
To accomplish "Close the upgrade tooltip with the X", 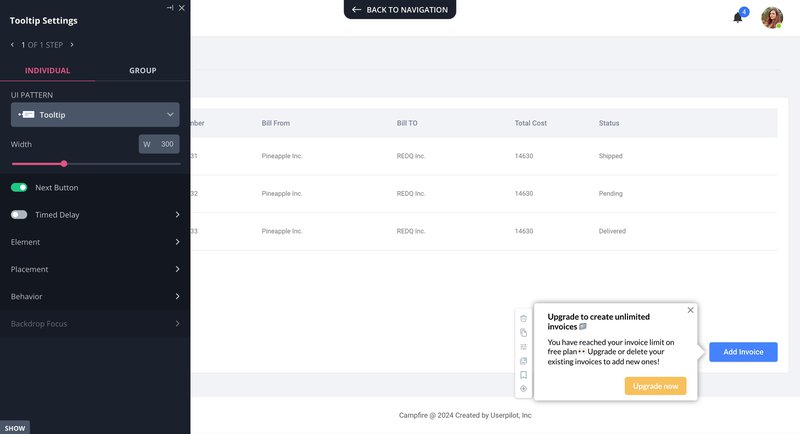I will coord(690,310).
